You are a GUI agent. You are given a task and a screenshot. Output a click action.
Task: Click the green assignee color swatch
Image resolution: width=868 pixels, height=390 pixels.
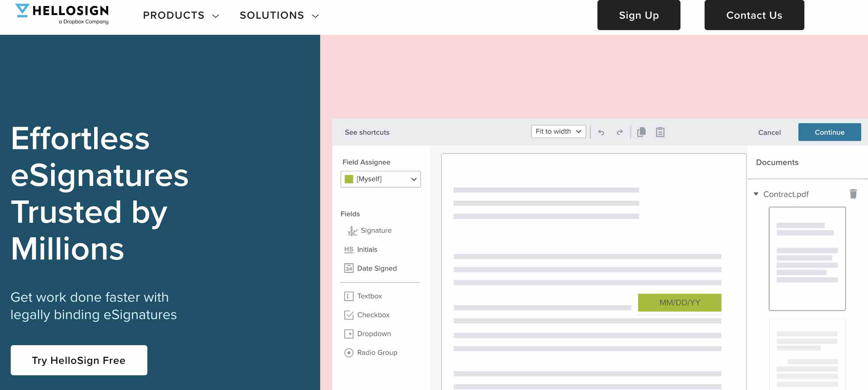coord(348,179)
